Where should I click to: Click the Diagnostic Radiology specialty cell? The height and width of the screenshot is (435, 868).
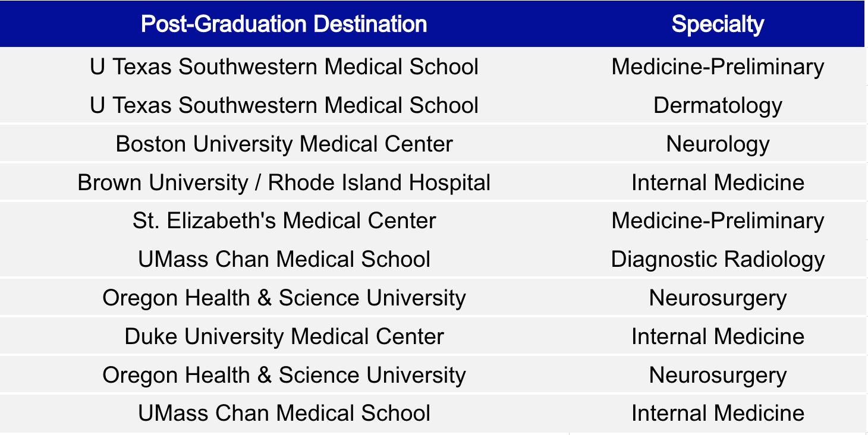[718, 260]
